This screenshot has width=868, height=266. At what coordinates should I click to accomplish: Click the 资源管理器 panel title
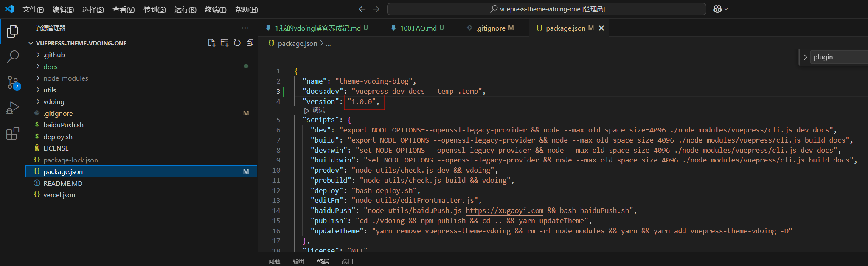point(51,28)
